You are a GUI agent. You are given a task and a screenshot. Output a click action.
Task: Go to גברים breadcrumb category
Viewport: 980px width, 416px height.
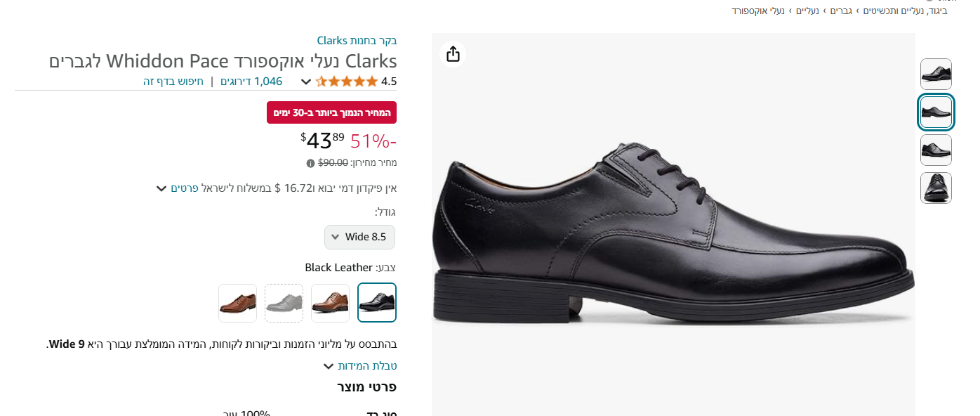point(841,11)
